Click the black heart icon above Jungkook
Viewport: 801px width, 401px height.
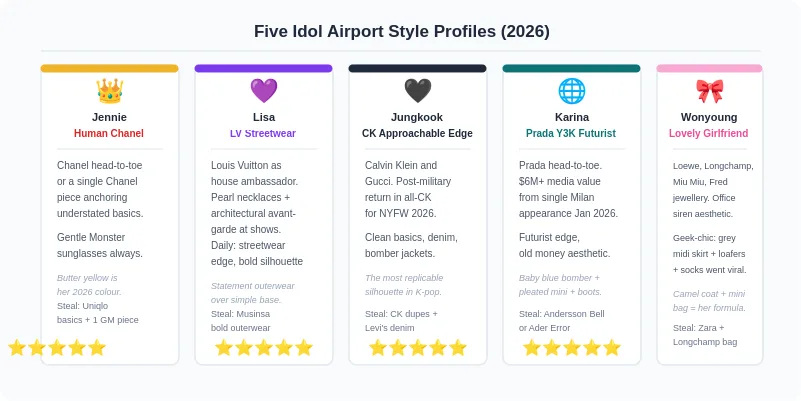click(417, 91)
